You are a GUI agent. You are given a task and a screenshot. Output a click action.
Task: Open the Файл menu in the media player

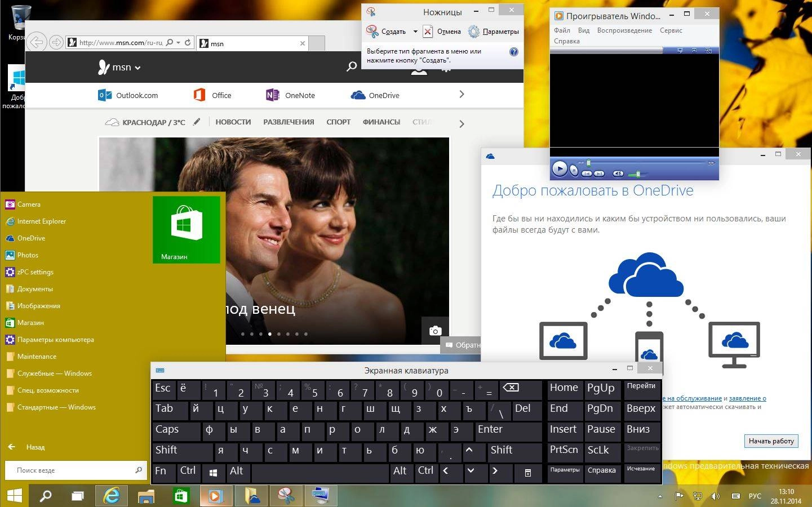(562, 30)
